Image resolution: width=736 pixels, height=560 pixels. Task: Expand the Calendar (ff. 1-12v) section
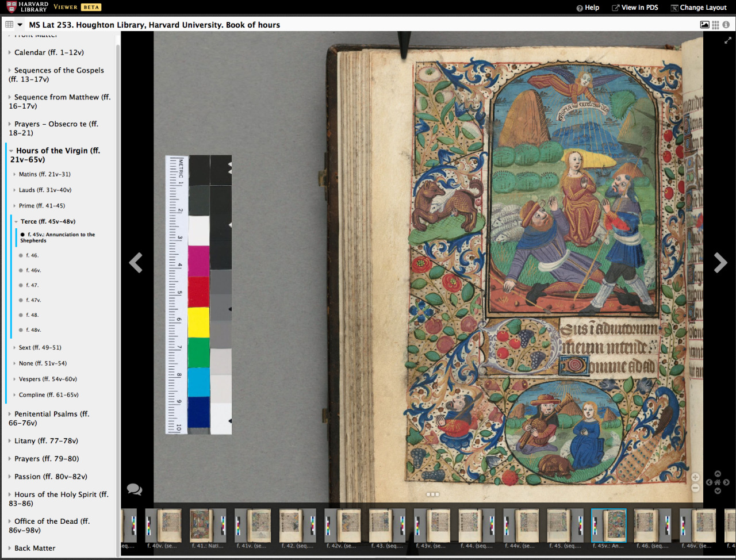(x=49, y=52)
